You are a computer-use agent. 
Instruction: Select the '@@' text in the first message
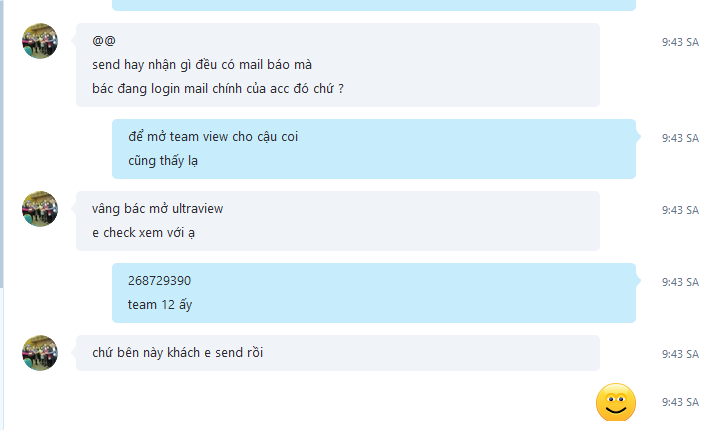[x=104, y=41]
